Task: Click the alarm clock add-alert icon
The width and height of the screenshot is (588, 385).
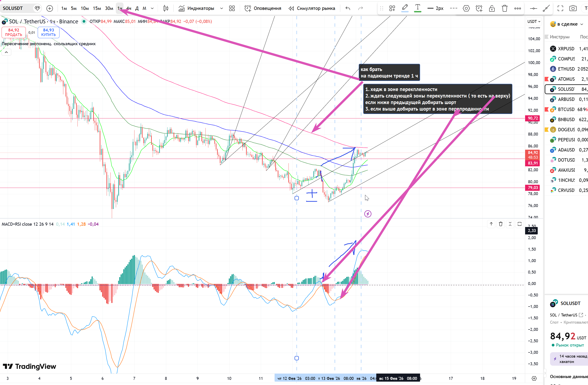Action: click(479, 8)
